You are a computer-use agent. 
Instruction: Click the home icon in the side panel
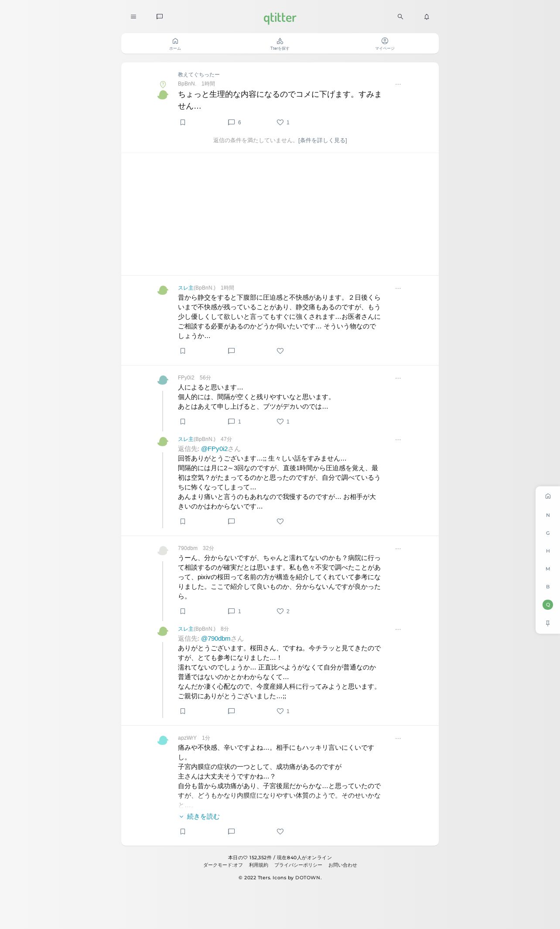pos(548,496)
